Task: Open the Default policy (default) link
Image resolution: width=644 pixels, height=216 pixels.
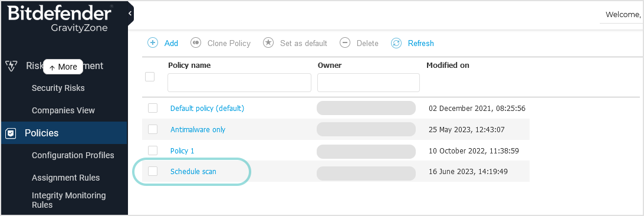Action: pos(208,109)
